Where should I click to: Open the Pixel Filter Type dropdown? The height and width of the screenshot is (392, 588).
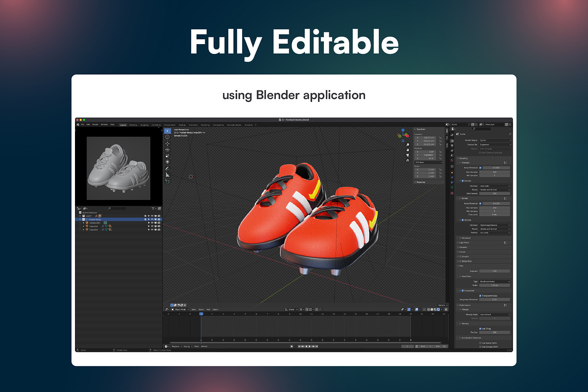pyautogui.click(x=494, y=281)
